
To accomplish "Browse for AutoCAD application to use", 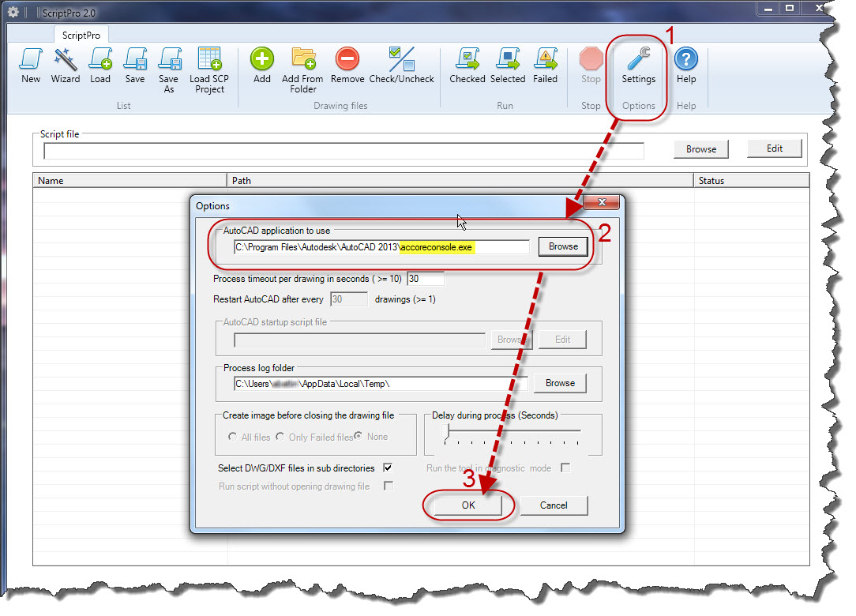I will click(x=563, y=246).
